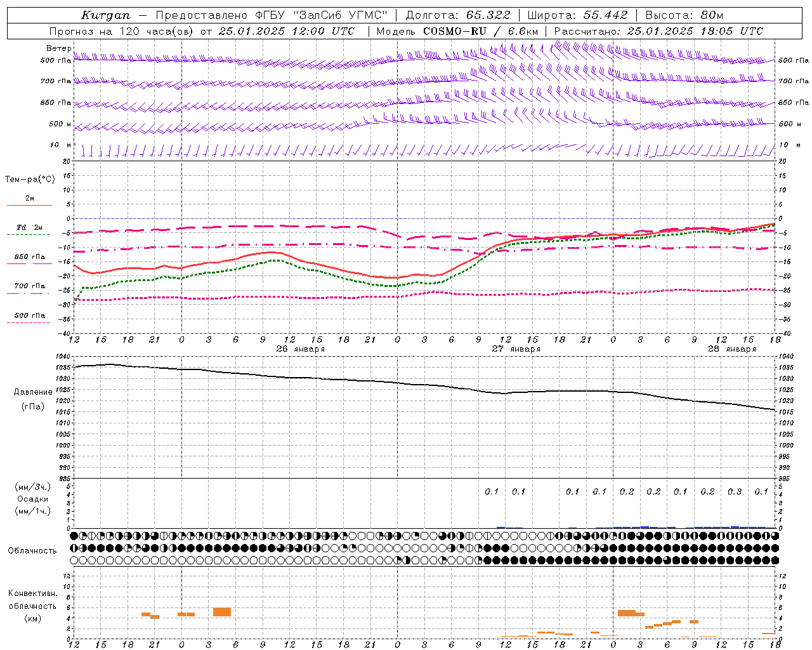Click the '28 января' date label
812x650 pixels.
point(731,349)
